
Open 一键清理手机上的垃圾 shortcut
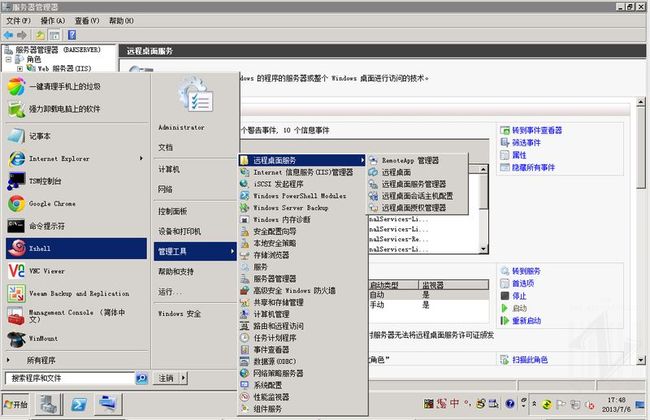click(x=77, y=87)
